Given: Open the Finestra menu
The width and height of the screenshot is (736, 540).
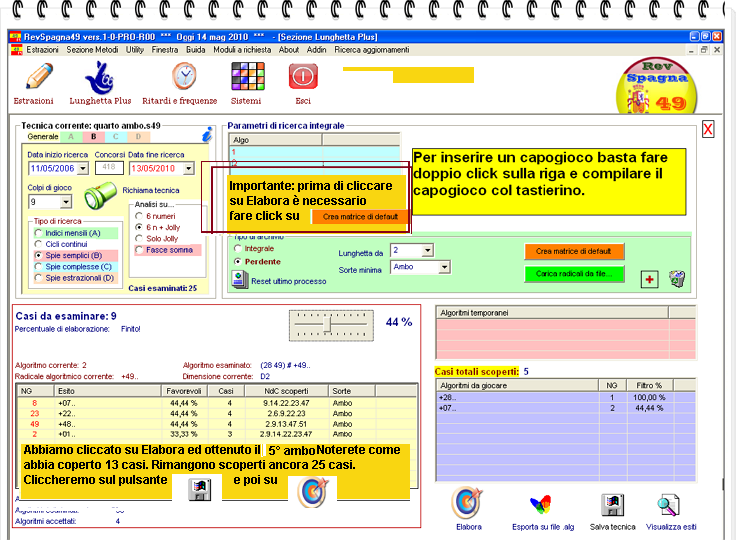Looking at the screenshot, I should click(165, 50).
